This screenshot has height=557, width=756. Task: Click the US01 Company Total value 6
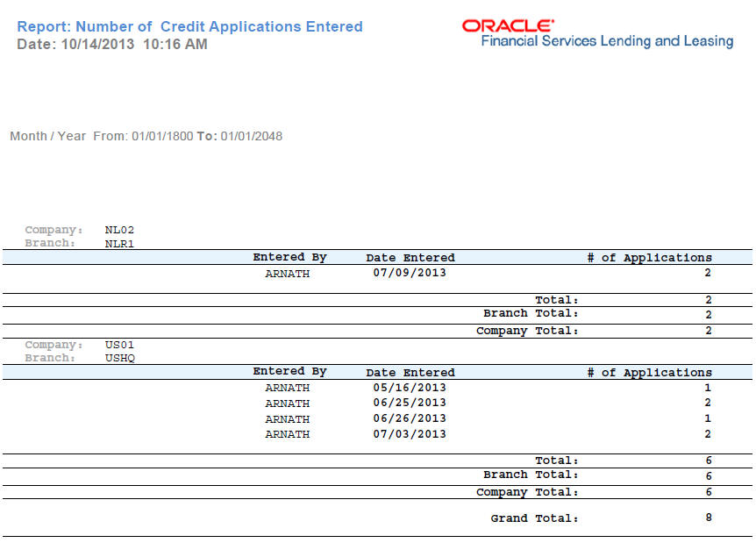click(709, 492)
